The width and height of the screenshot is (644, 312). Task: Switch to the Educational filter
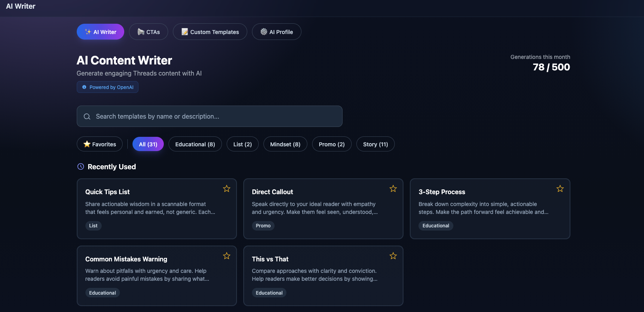coord(195,144)
